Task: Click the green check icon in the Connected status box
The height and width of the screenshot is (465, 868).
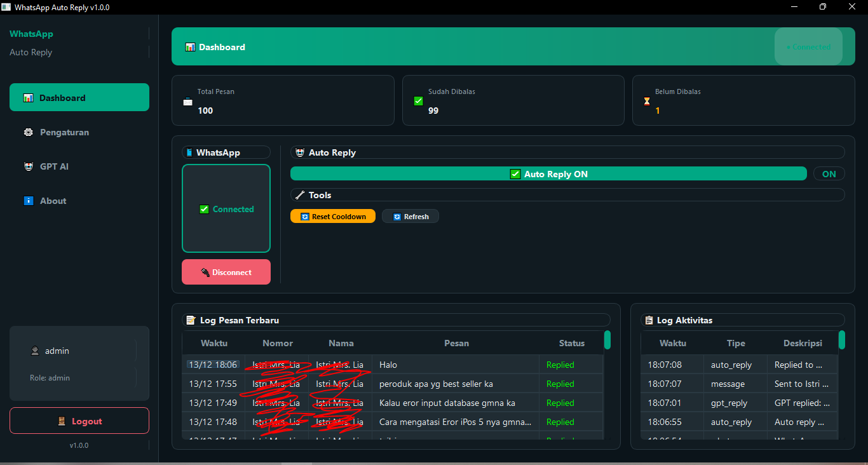Action: [204, 209]
